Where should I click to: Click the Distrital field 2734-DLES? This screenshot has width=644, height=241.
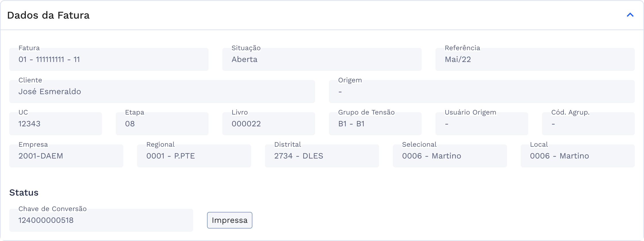[x=322, y=156]
